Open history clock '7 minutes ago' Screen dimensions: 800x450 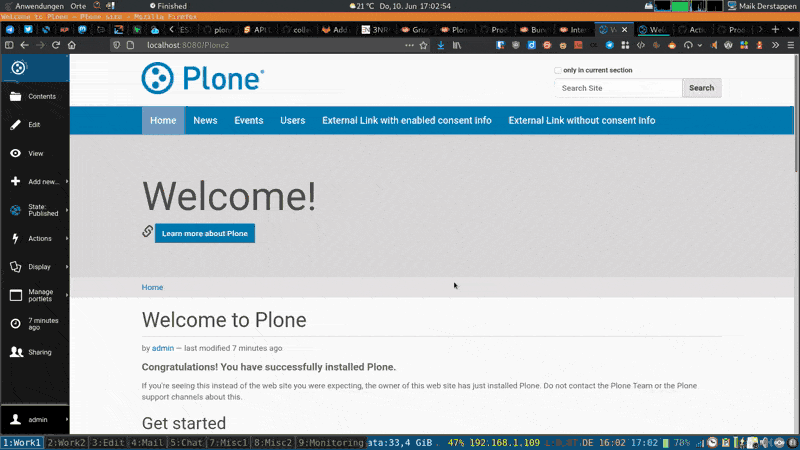point(35,323)
